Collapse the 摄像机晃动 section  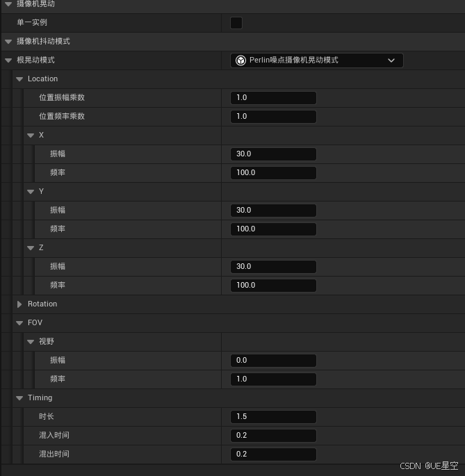8,4
